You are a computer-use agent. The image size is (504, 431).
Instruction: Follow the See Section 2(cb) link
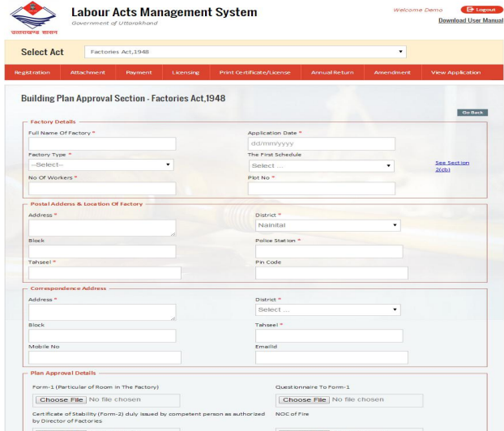(451, 165)
